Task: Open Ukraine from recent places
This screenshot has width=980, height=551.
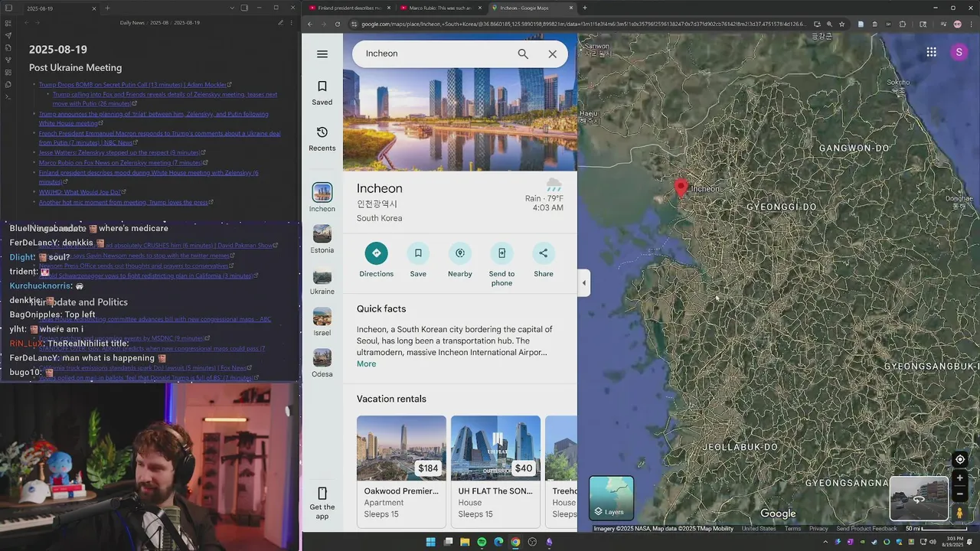Action: coord(322,281)
